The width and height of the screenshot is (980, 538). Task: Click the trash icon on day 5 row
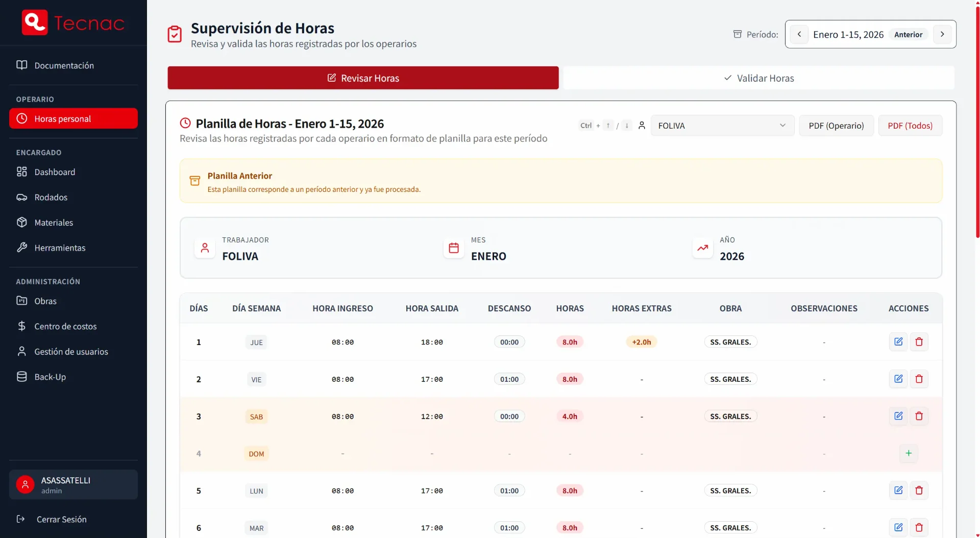[919, 491]
